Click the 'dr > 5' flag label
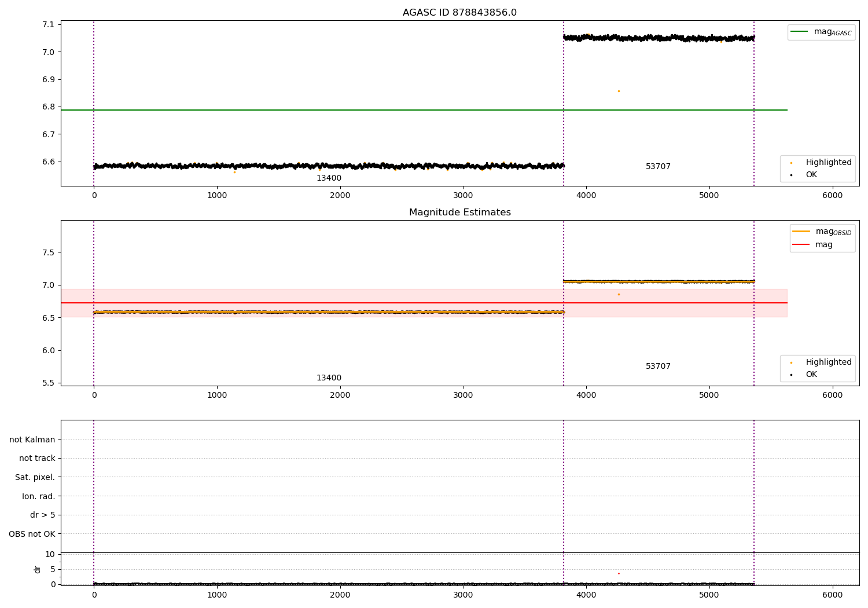868x608 pixels. [x=43, y=515]
